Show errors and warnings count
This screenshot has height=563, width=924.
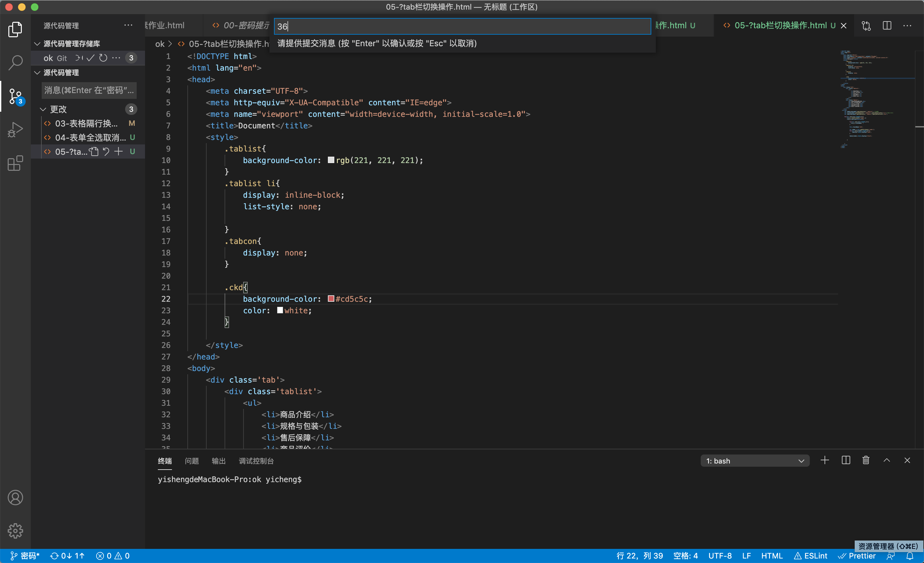tap(113, 556)
